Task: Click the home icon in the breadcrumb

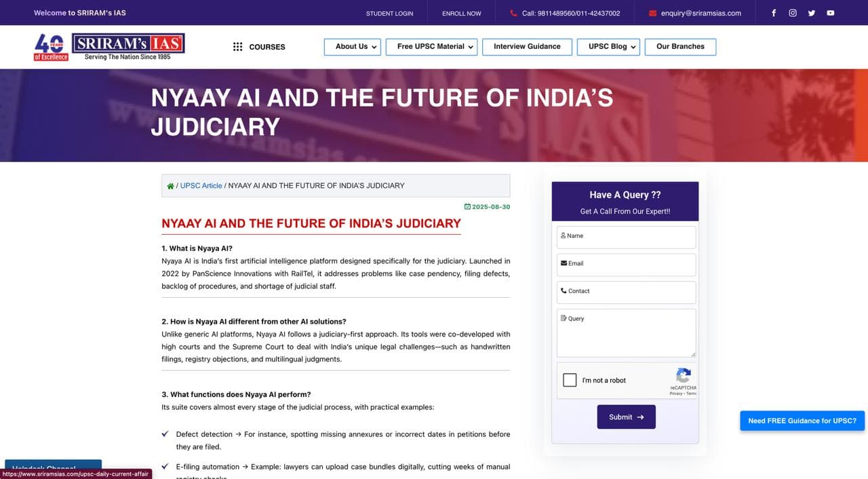Action: (x=170, y=185)
